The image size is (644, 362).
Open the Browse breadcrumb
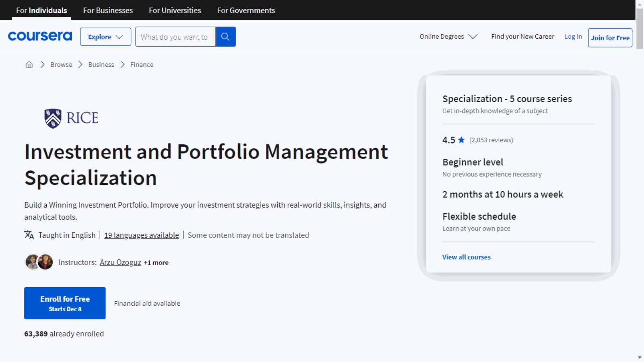click(x=61, y=64)
